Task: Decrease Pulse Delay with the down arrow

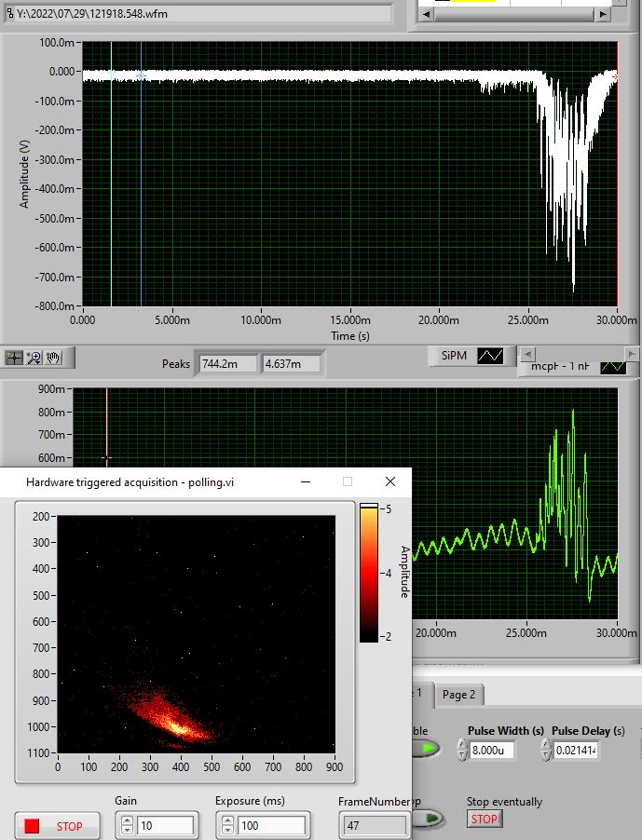Action: tap(546, 755)
